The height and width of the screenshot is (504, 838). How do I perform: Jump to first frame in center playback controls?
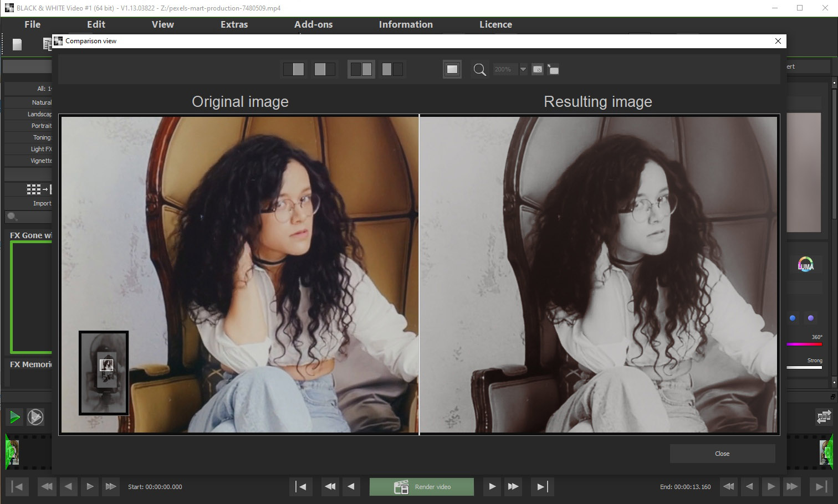click(301, 487)
